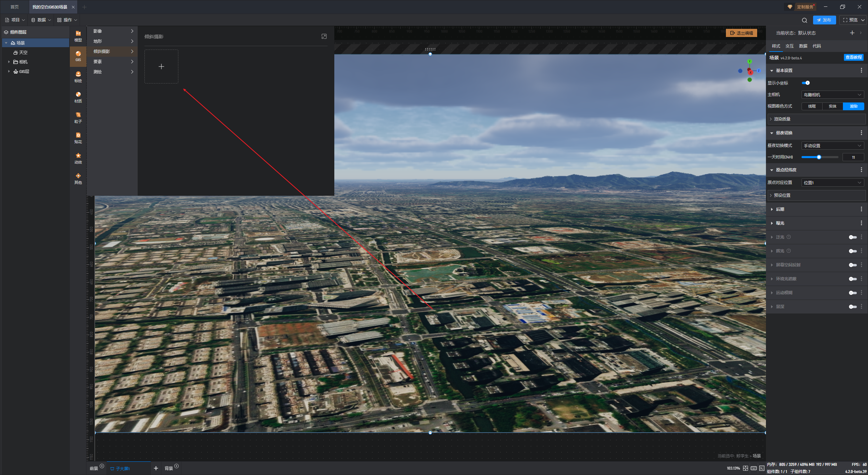This screenshot has height=475, width=868.
Task: Click the 粒子 particle category icon
Action: pyautogui.click(x=78, y=117)
